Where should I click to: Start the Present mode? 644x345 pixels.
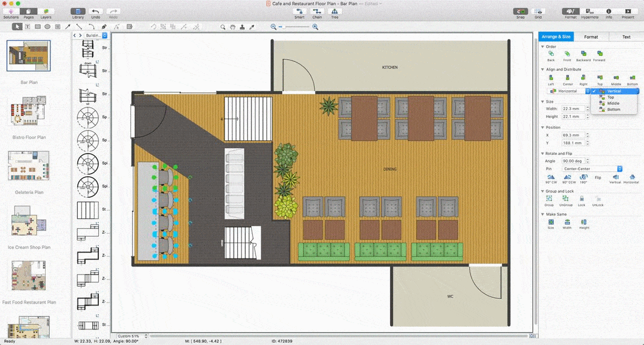pos(627,11)
